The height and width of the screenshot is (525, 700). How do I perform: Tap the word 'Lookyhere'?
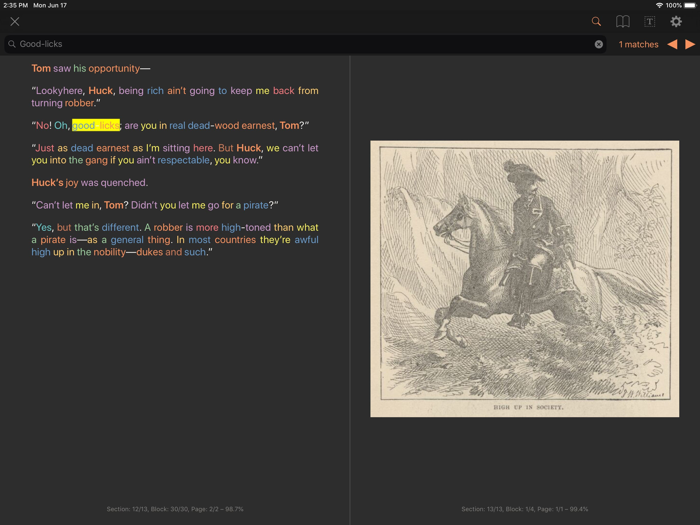[x=59, y=91]
